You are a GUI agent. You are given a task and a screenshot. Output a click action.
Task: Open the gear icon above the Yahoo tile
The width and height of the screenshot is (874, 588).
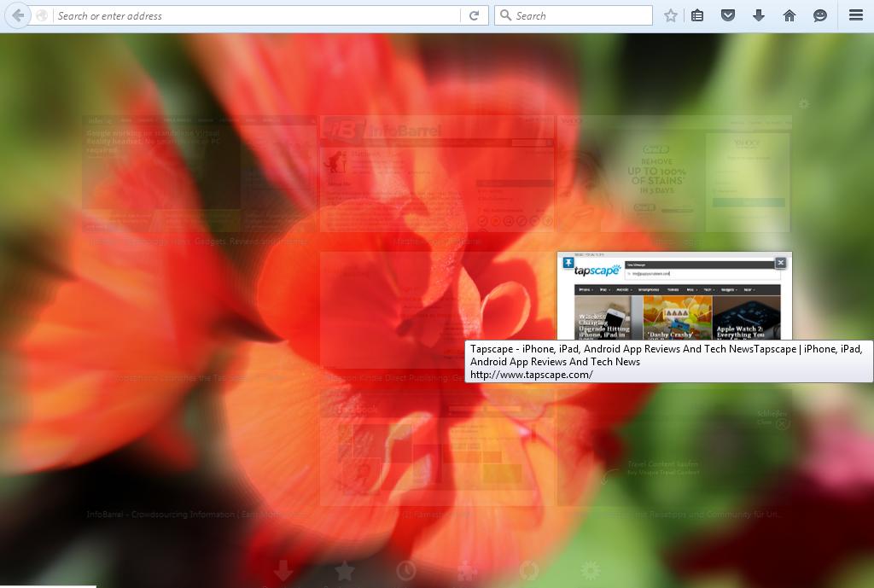tap(803, 104)
